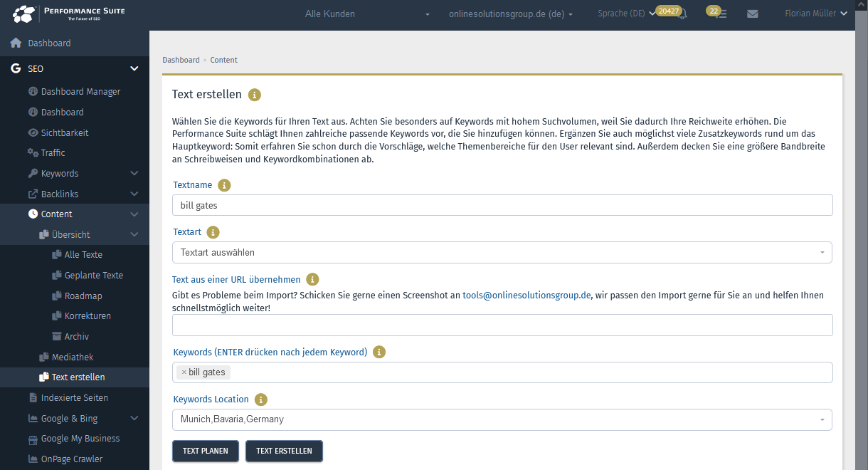Open the Keywords Location dropdown showing Munich

(502, 419)
